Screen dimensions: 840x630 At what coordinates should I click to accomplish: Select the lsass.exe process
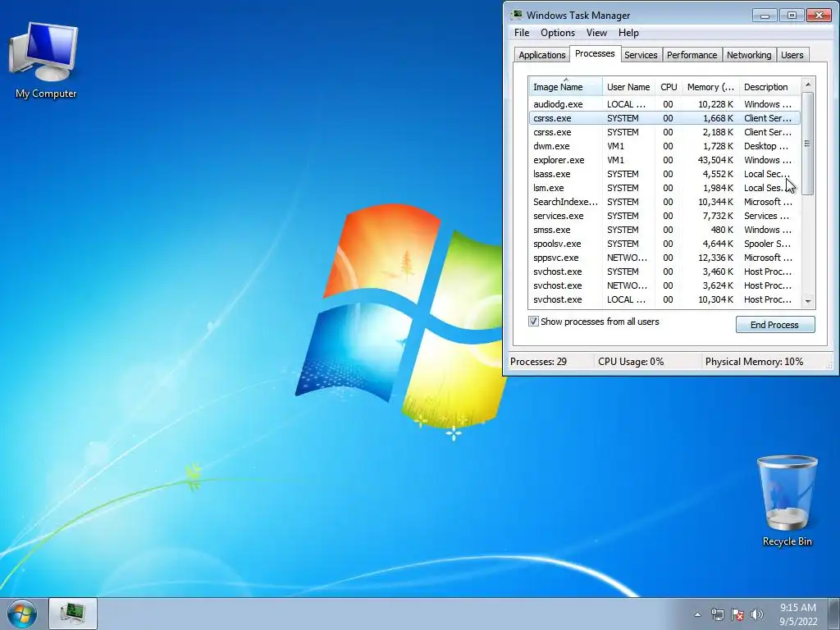click(664, 174)
